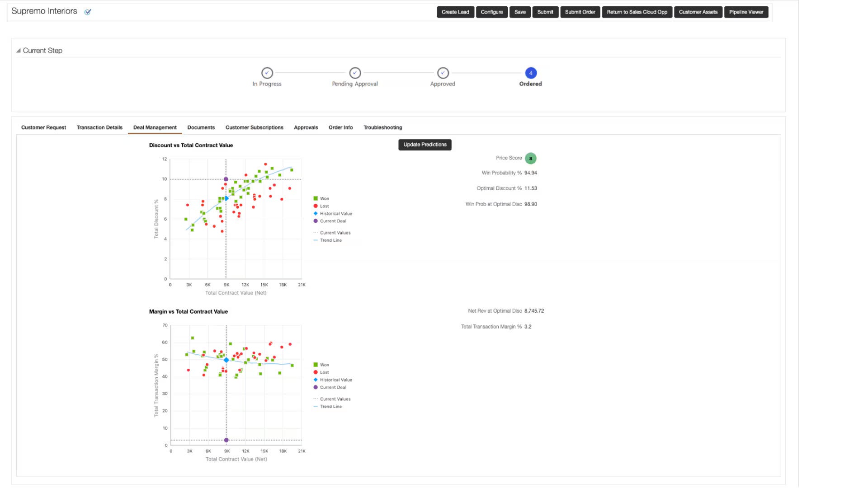Image resolution: width=868 pixels, height=488 pixels.
Task: Click the green Price Score badge
Action: (531, 159)
